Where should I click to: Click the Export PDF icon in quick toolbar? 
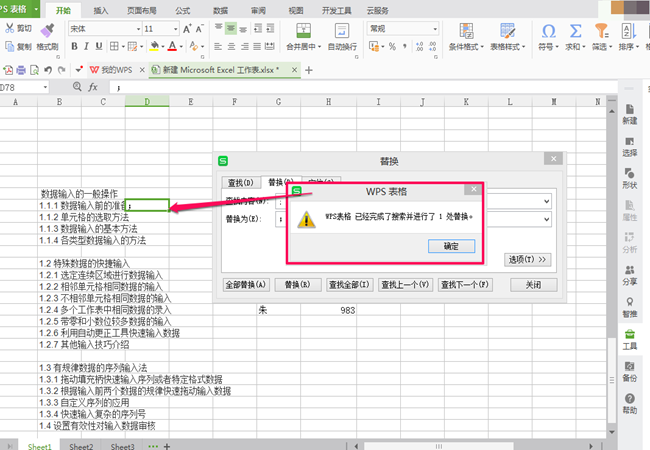(x=8, y=70)
